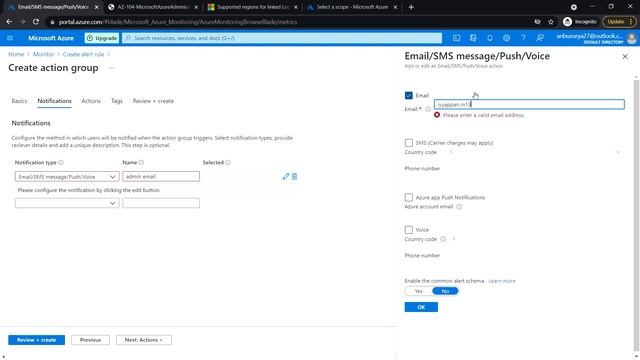Click the info icon beside Selected
The width and height of the screenshot is (640, 360).
pos(228,162)
